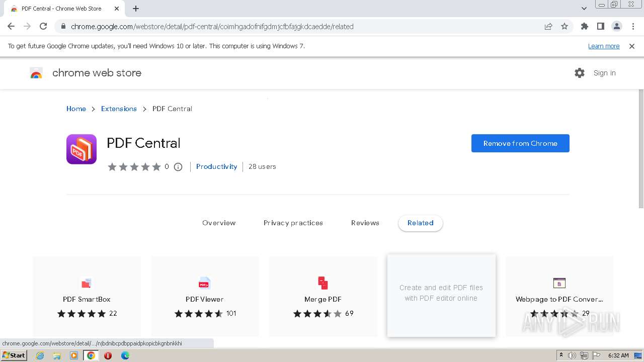Click the Webpage to PDF Converter icon
Screen dimensions: 644x362
[x=559, y=283]
